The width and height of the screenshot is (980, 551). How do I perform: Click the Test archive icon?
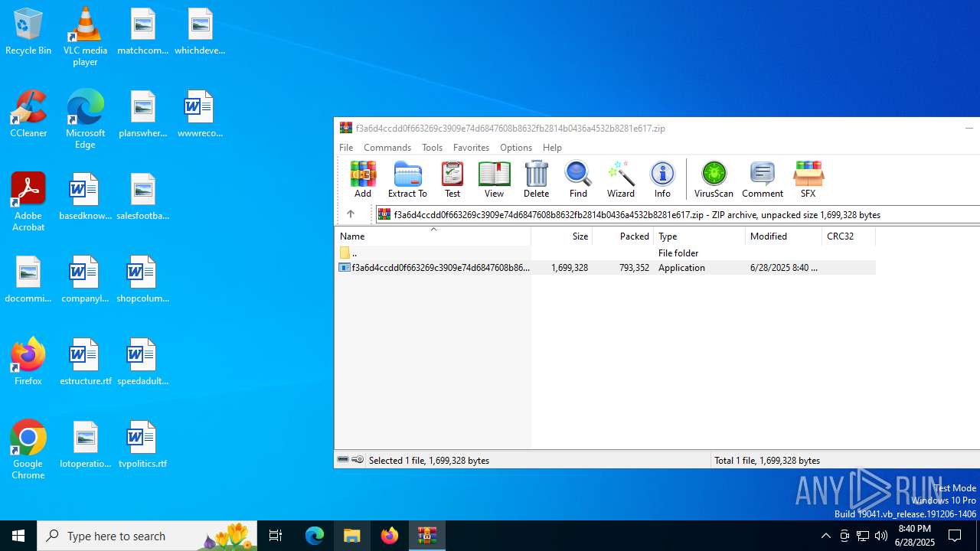(x=452, y=180)
